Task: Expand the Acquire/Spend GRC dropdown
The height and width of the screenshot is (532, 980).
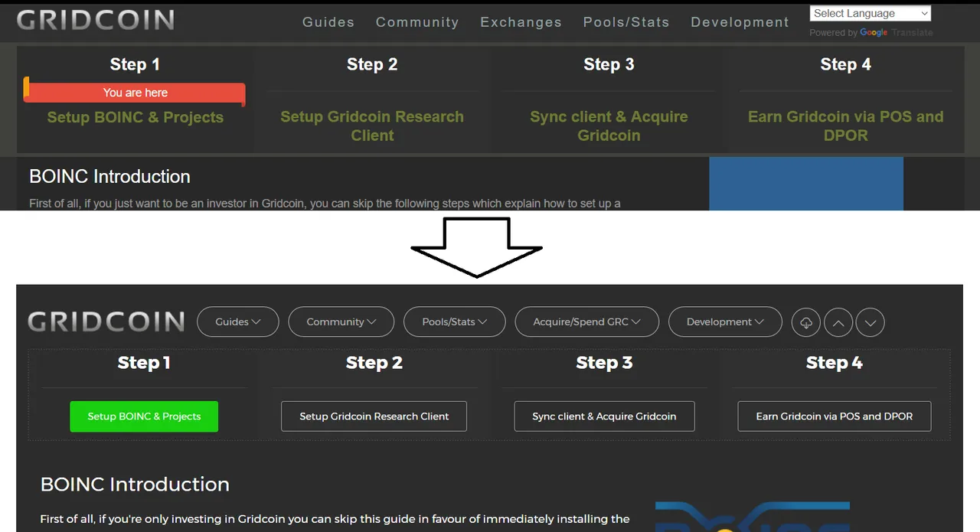Action: 587,321
